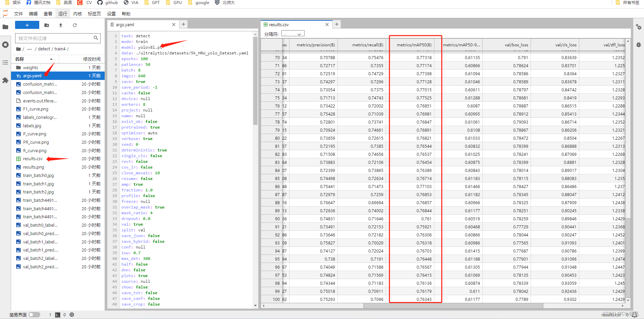
Task: Open the 设置 menu
Action: tap(111, 14)
